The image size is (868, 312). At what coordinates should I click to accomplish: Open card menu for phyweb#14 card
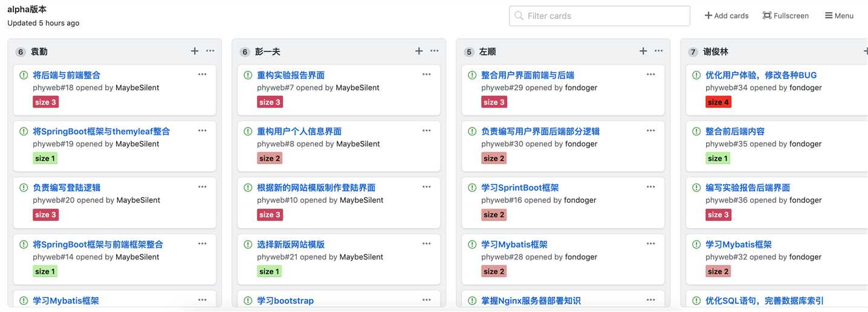pos(202,244)
